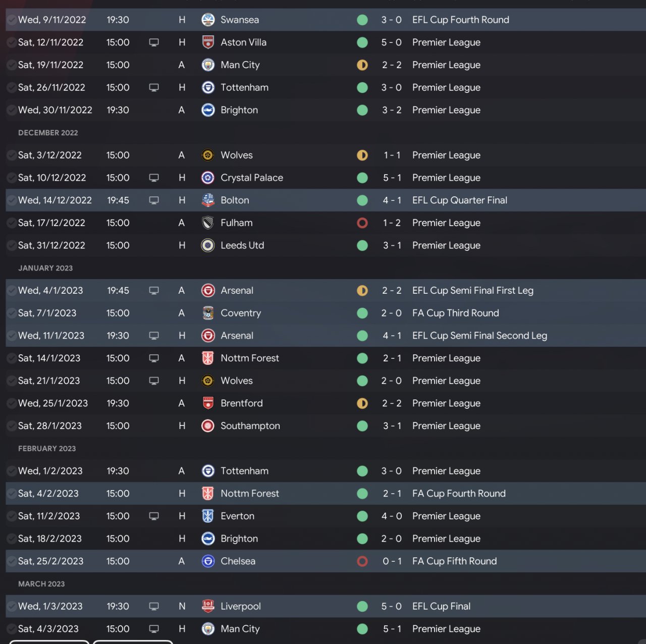Select the FA Cup Third Round competition

(456, 313)
